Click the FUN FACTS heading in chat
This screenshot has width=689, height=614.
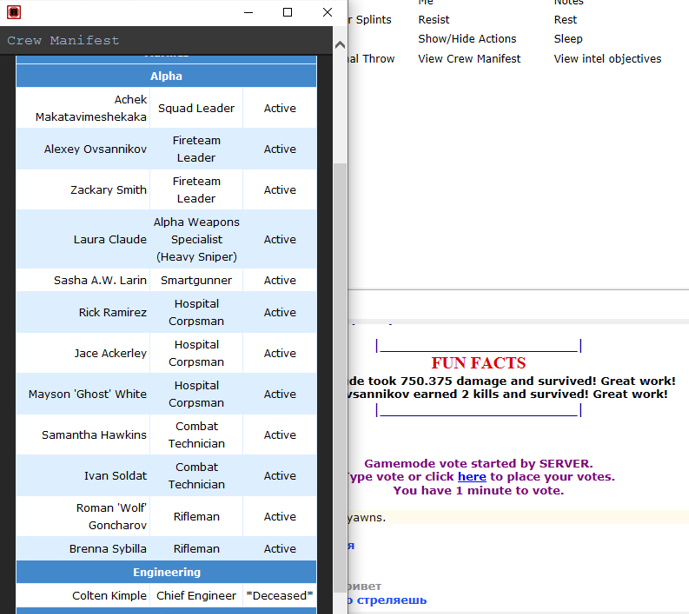478,363
